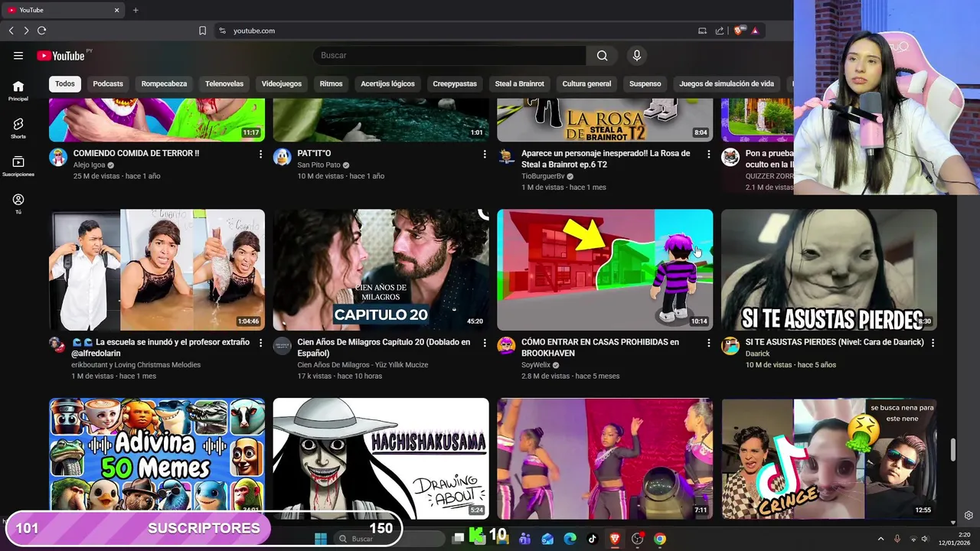980x551 pixels.
Task: Open Windows Start menu
Action: [320, 539]
